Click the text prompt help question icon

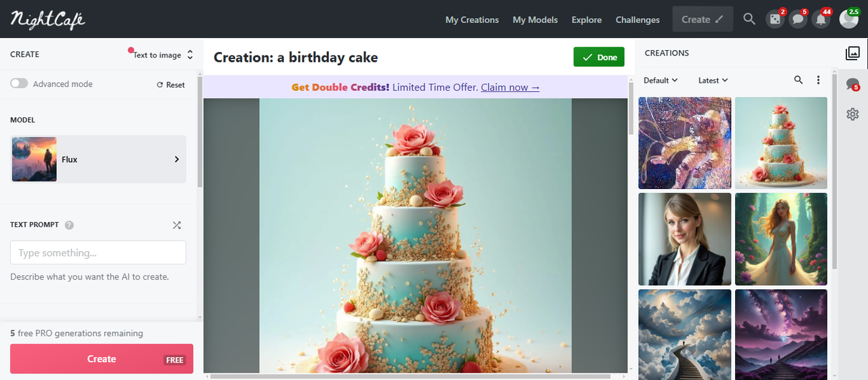pos(69,225)
